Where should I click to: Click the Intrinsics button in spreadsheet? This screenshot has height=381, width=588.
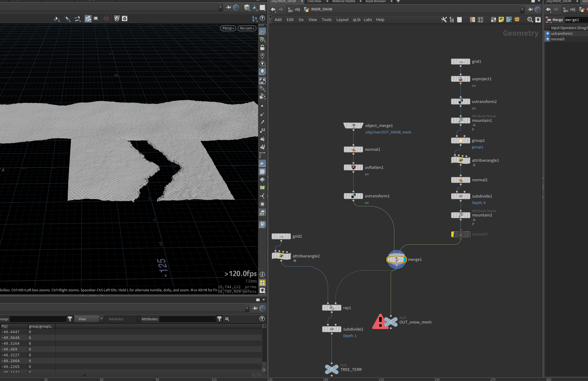pyautogui.click(x=116, y=319)
